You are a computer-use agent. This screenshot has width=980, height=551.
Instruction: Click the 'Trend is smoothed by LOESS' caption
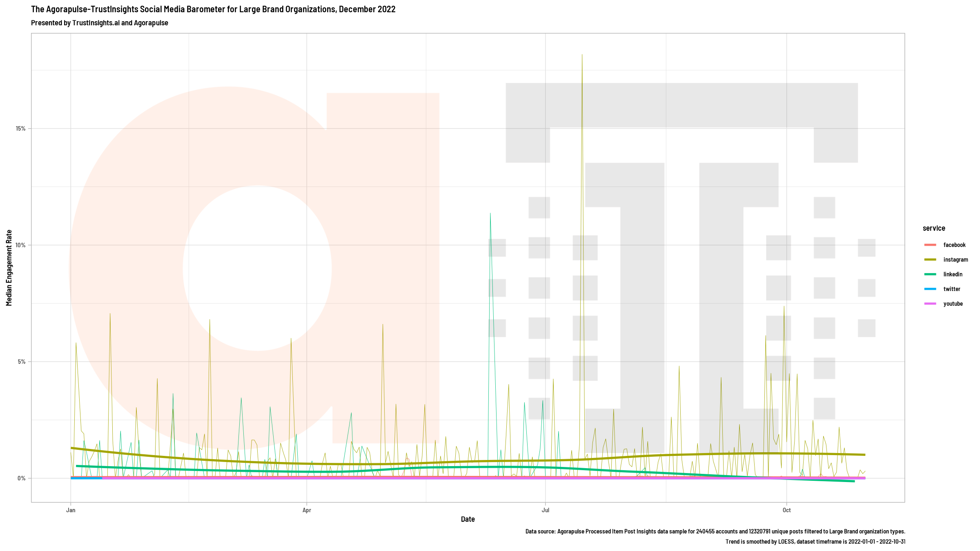(815, 542)
